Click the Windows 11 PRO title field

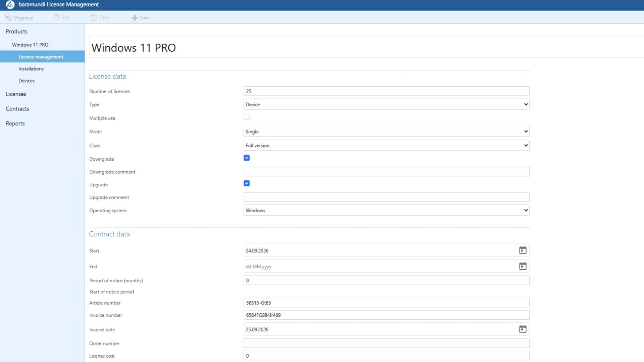point(366,47)
